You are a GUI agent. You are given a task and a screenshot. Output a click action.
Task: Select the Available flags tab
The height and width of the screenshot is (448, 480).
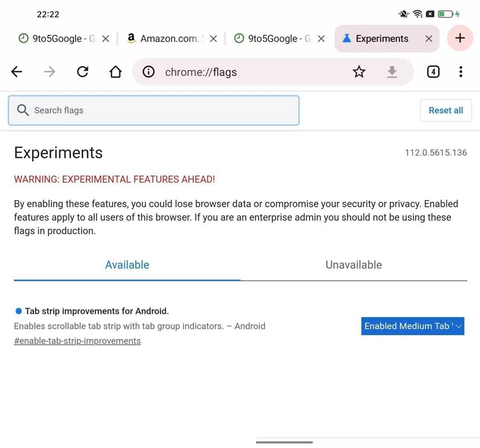point(127,265)
